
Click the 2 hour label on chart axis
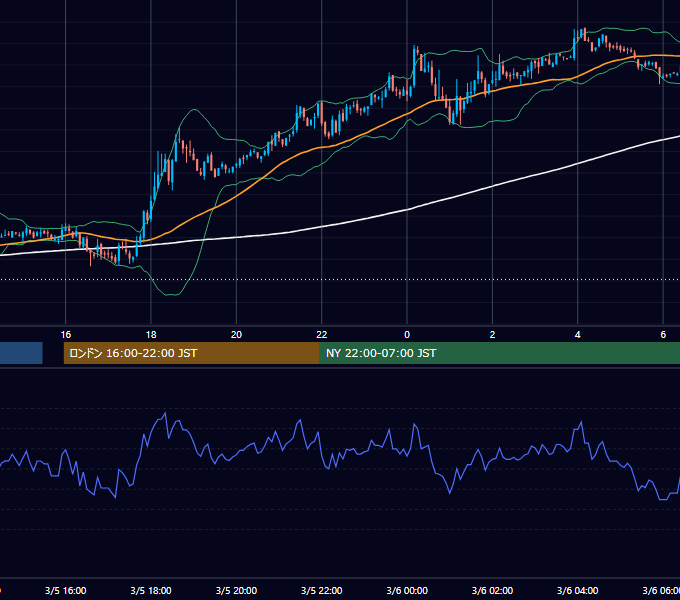[x=492, y=335]
